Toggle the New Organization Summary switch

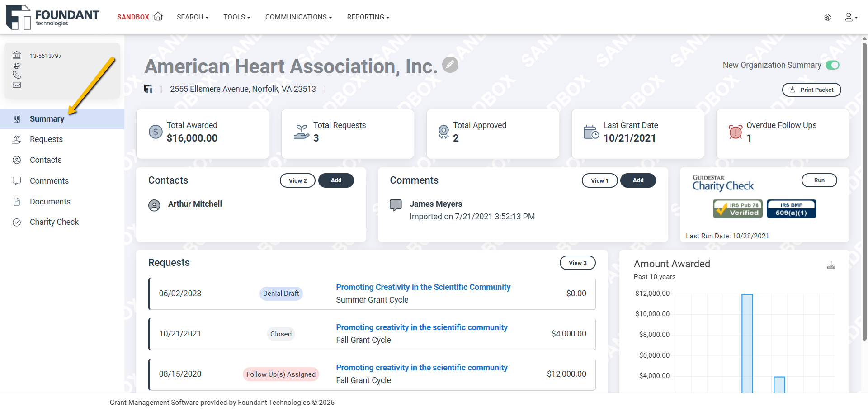(832, 65)
